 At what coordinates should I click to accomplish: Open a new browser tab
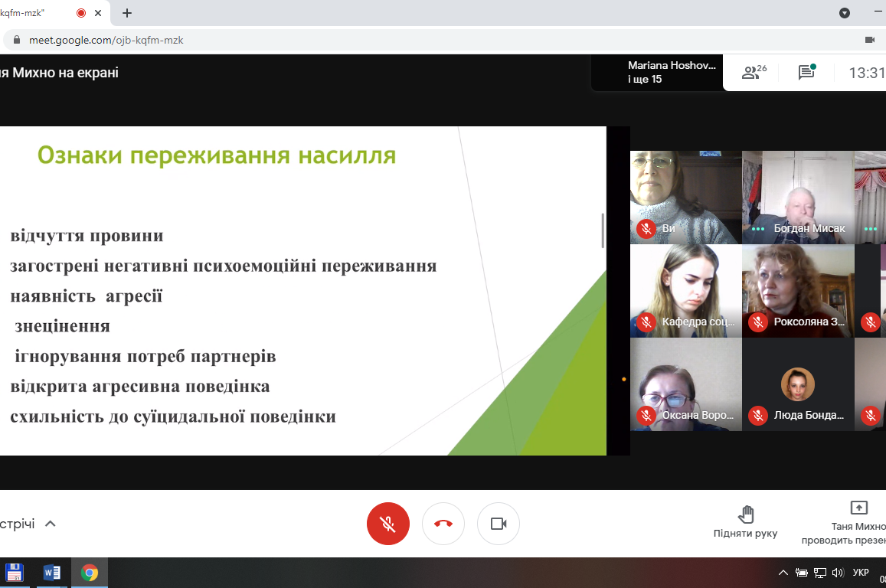pos(127,13)
